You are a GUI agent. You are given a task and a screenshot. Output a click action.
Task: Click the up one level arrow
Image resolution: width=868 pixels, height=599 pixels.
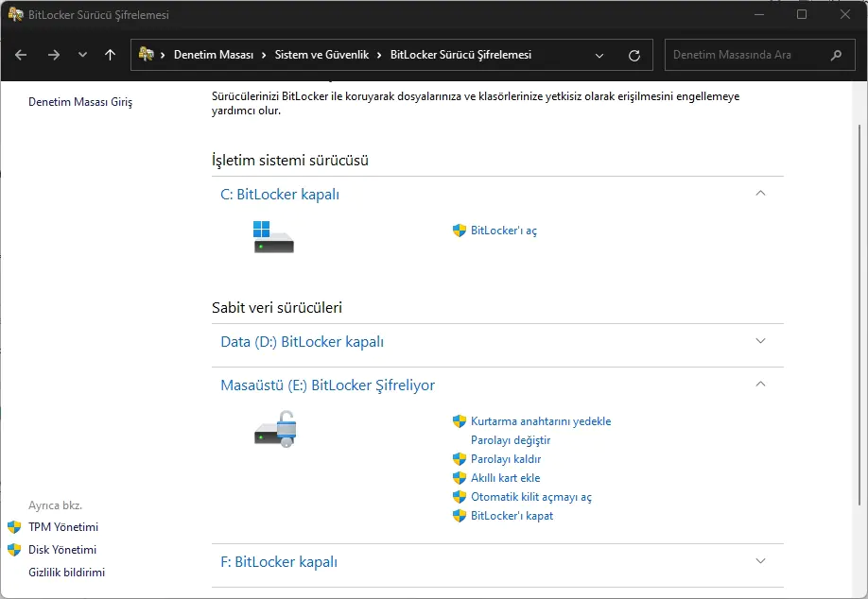(110, 55)
